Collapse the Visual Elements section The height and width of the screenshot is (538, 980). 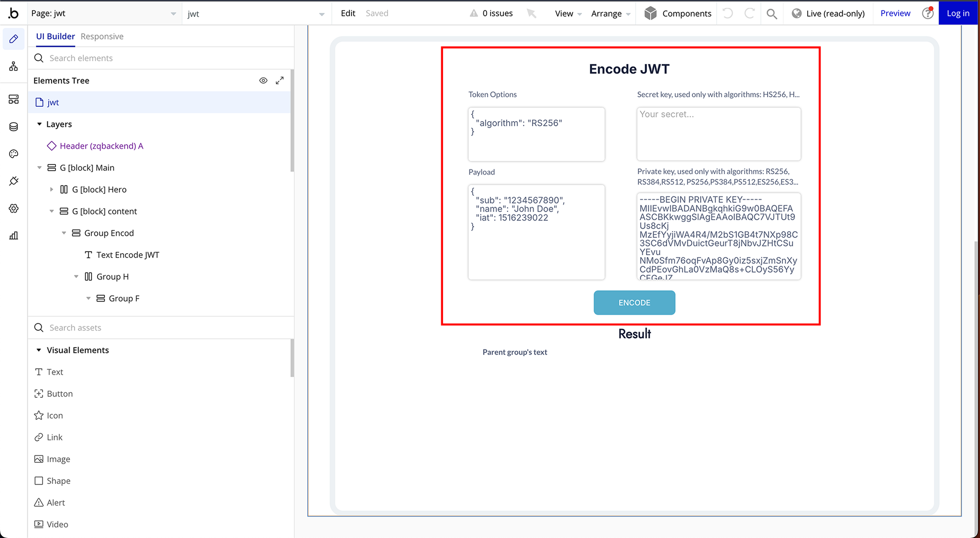tap(39, 350)
